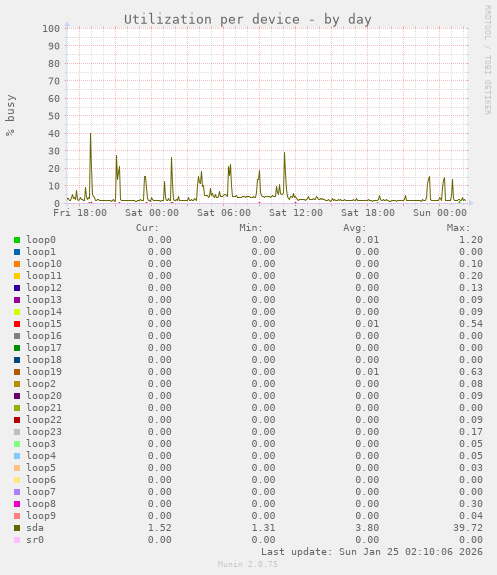Screen dimensions: 497x575
Task: Click the 'loop0' legend label
Action: pos(41,240)
